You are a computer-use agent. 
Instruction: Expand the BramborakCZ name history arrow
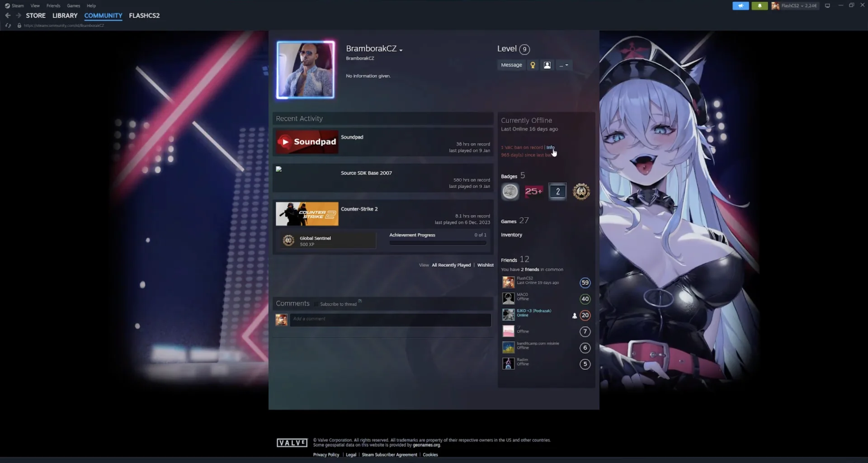click(401, 50)
